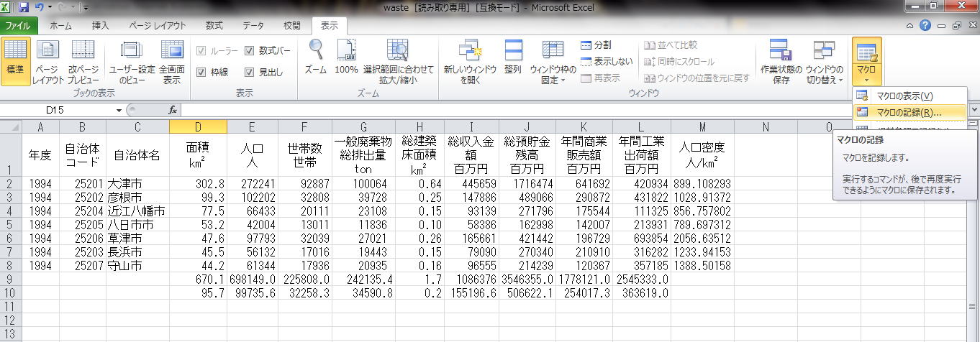Open the Name Box dropdown arrow
This screenshot has height=342, width=980.
[x=119, y=111]
